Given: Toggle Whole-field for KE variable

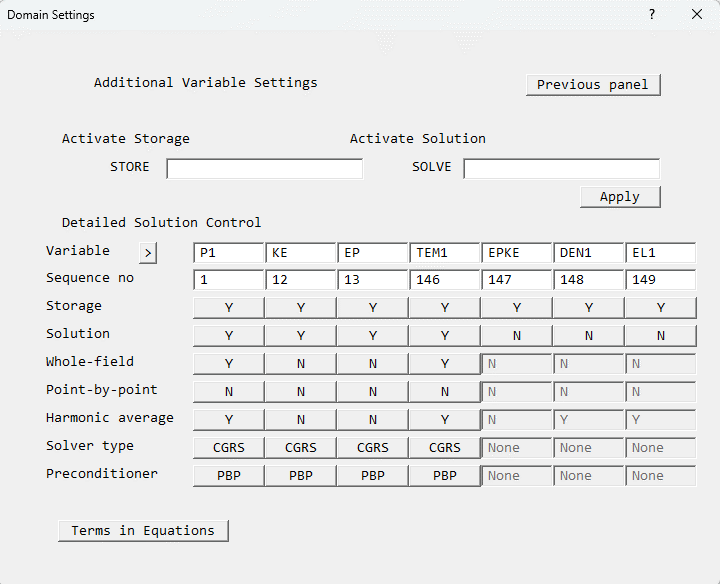Looking at the screenshot, I should pyautogui.click(x=301, y=364).
